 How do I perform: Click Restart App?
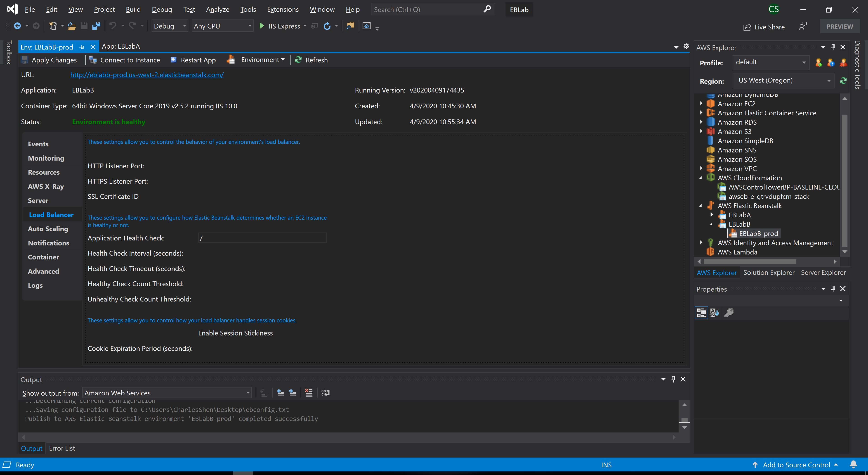coord(193,60)
